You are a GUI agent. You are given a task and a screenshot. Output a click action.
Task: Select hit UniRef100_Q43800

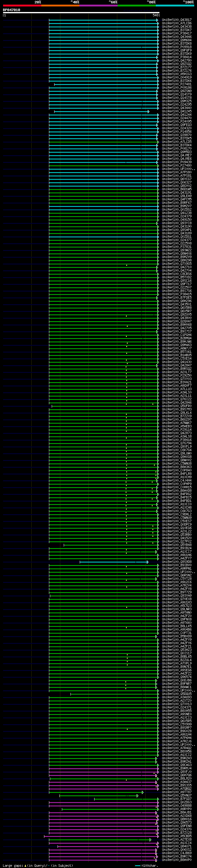pos(176,318)
